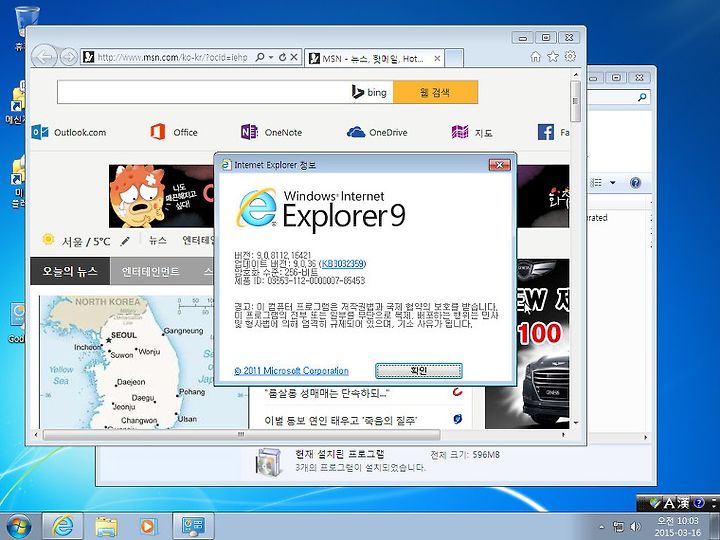Open the © 2011 Microsoft Corporation link
Screen dimensions: 720x540
292,371
